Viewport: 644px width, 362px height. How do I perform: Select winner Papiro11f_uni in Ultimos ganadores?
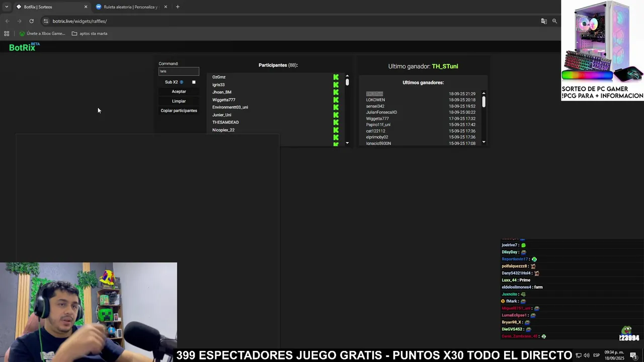(x=378, y=125)
